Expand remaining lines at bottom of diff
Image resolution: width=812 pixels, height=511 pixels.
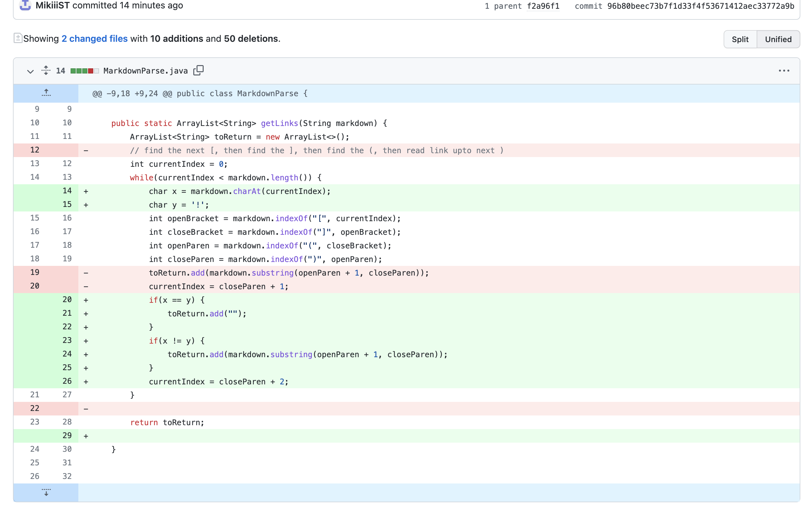46,492
